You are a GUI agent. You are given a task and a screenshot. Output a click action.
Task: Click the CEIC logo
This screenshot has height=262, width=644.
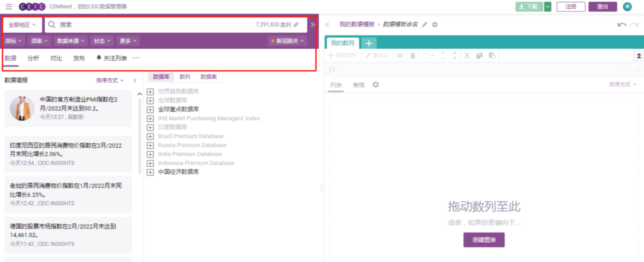(32, 7)
